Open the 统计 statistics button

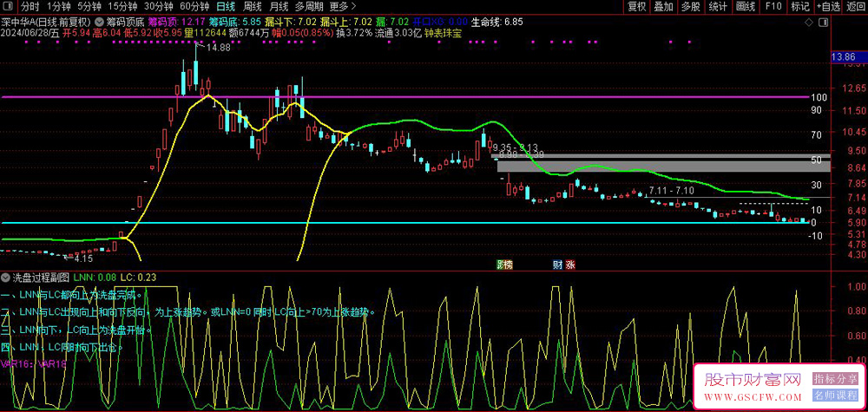718,7
